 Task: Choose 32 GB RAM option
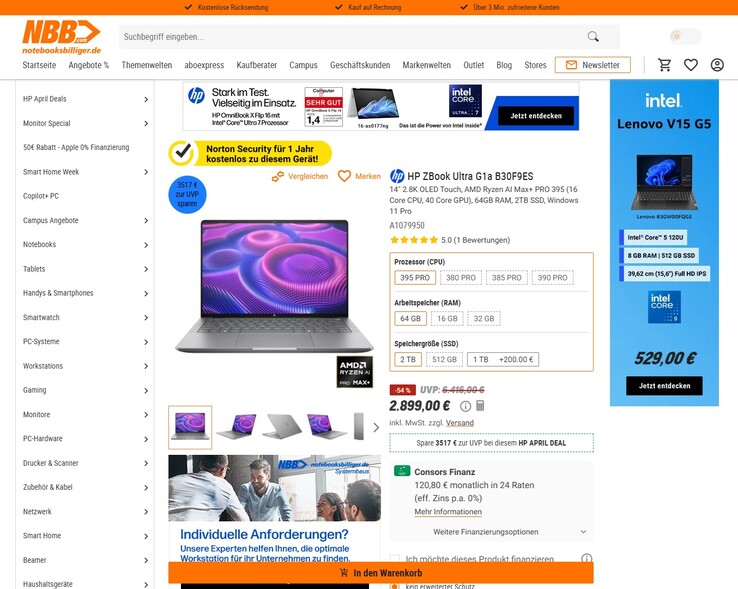(484, 319)
